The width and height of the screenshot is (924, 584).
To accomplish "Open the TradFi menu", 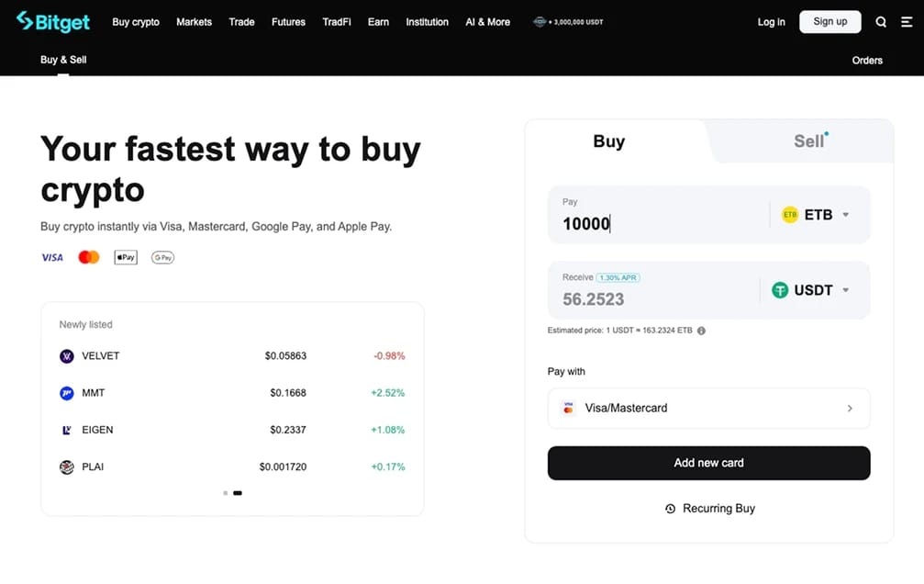I will tap(337, 22).
